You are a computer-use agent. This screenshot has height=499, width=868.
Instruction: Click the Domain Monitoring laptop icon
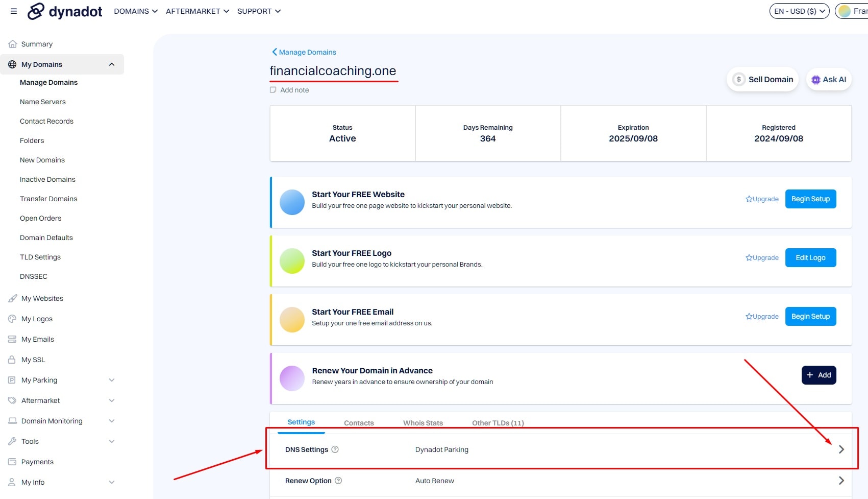[x=12, y=421]
